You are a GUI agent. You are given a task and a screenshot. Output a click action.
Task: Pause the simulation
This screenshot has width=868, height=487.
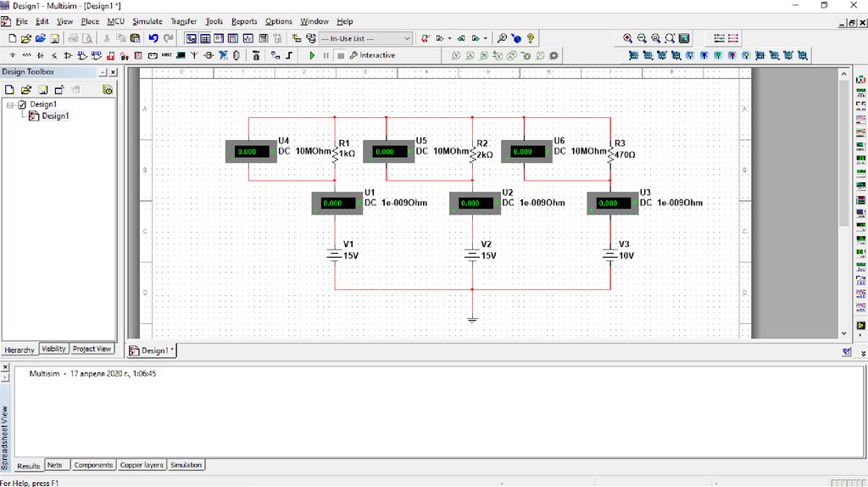(325, 55)
